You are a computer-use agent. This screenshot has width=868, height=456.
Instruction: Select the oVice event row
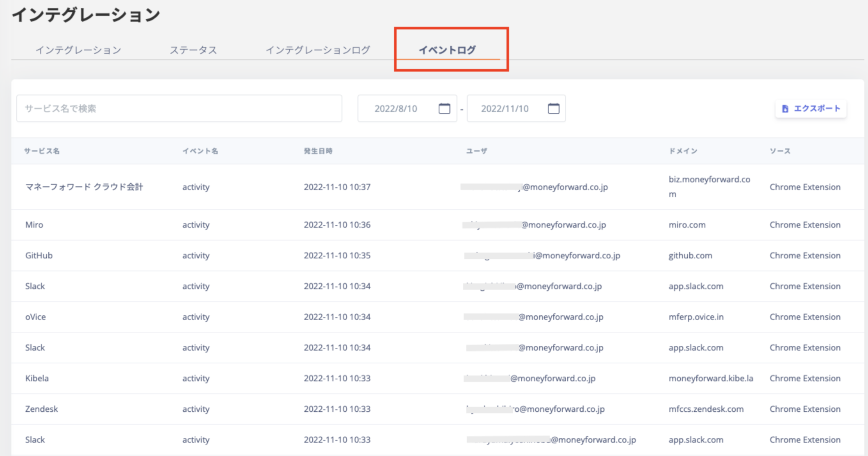36,317
